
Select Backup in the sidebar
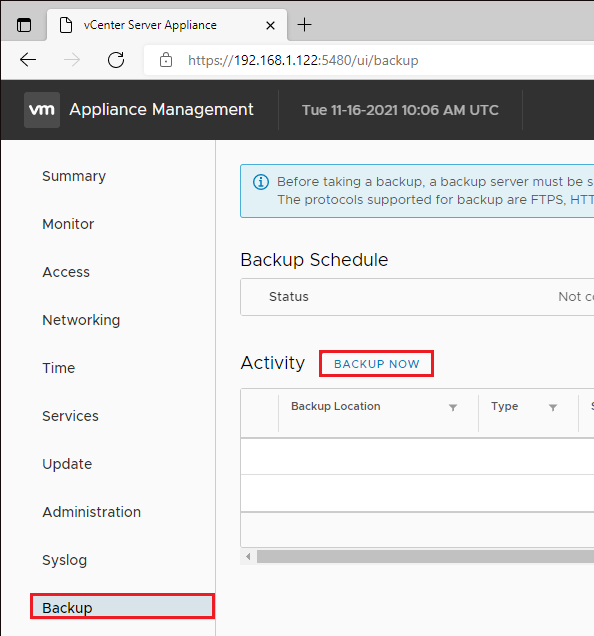tap(122, 606)
